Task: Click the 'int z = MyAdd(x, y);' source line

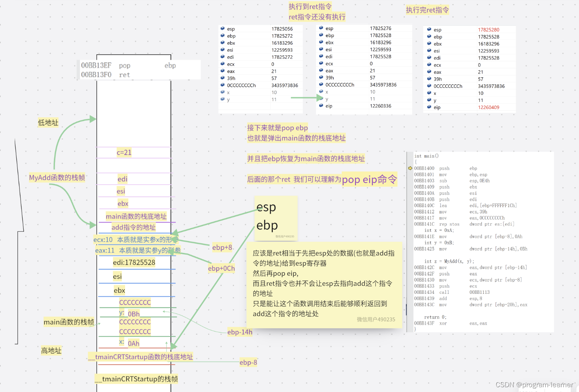Action: coord(449,261)
